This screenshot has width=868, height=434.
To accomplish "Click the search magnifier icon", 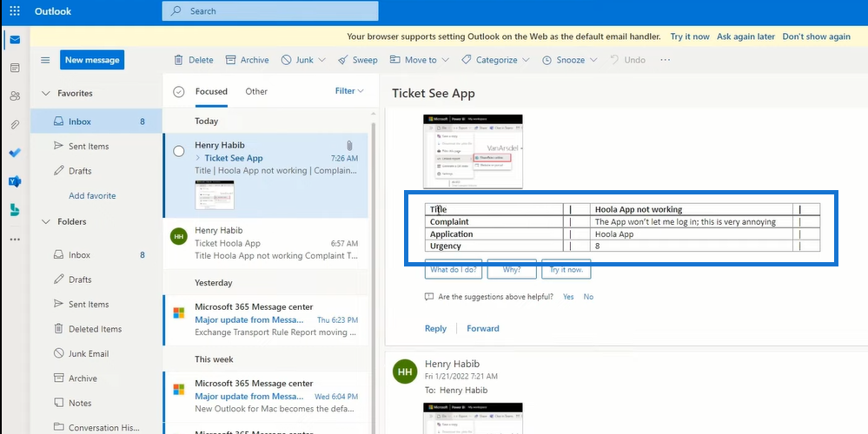I will click(176, 11).
